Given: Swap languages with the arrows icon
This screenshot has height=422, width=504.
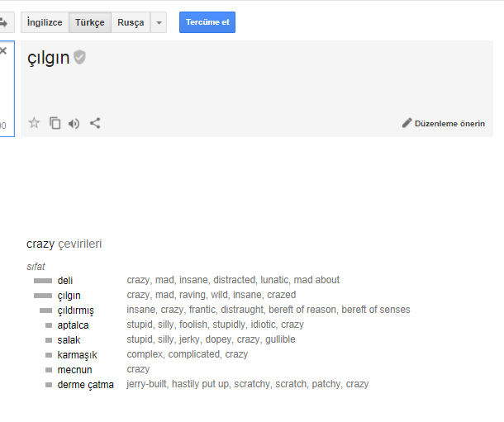Looking at the screenshot, I should click(4, 22).
